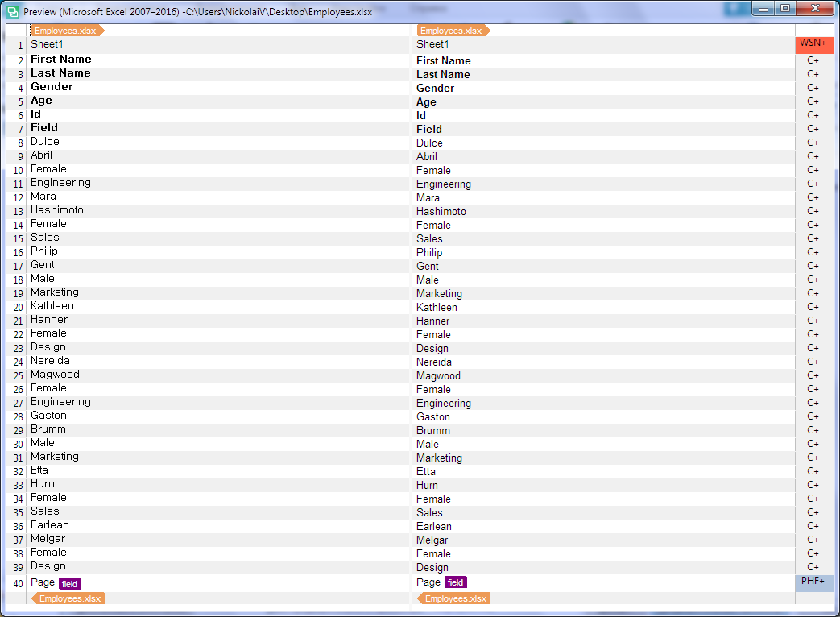
Task: Click opening Employees.xlsx tag in left pane
Action: 67,31
